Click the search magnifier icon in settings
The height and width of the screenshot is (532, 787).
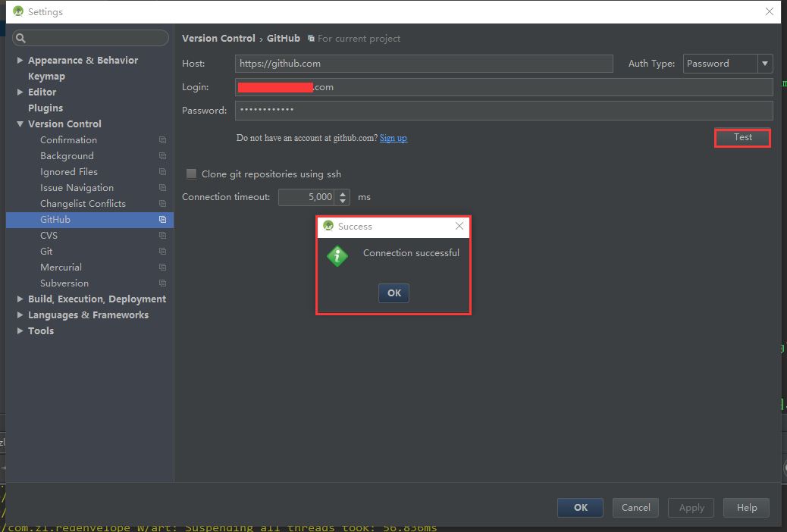[20, 38]
